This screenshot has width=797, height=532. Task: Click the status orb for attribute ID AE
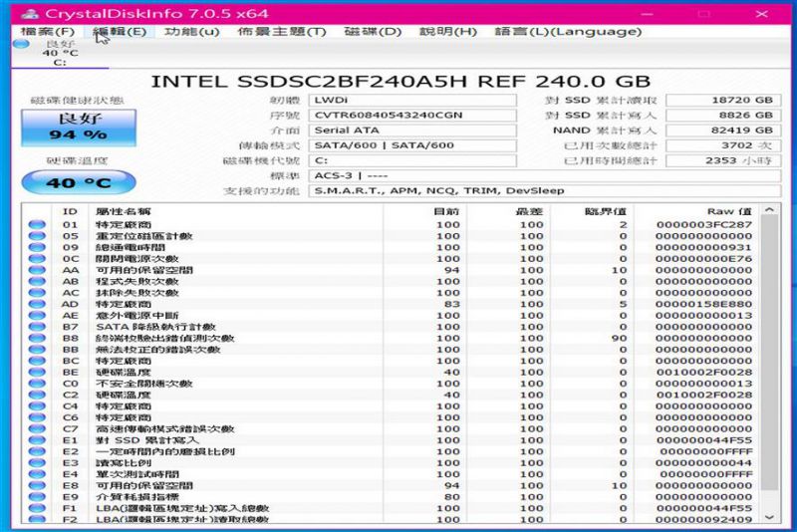(x=37, y=316)
